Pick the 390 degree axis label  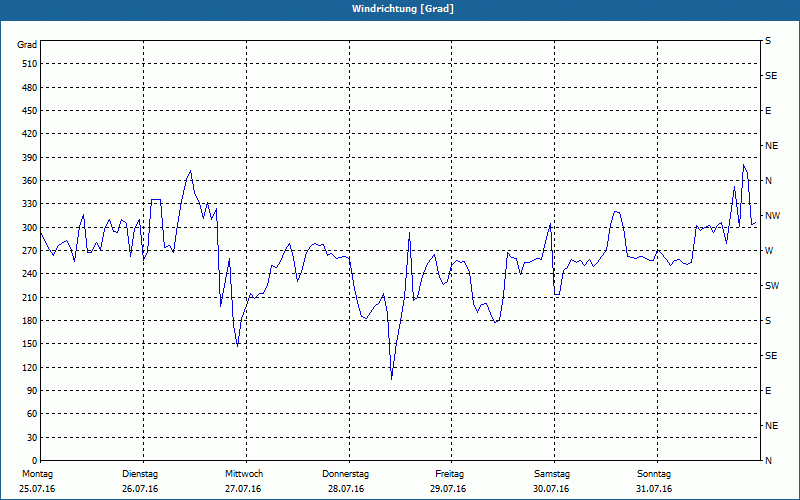pyautogui.click(x=30, y=158)
